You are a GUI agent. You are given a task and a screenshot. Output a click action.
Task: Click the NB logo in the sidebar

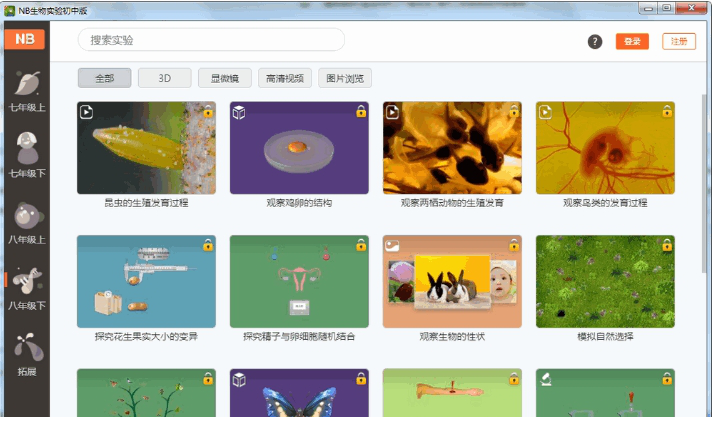point(24,40)
